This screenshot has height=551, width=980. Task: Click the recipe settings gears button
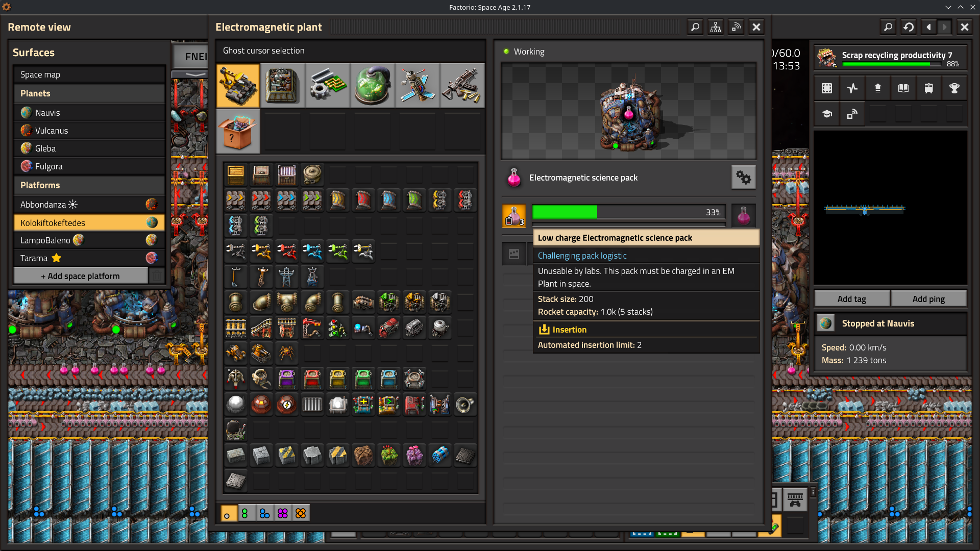point(744,178)
